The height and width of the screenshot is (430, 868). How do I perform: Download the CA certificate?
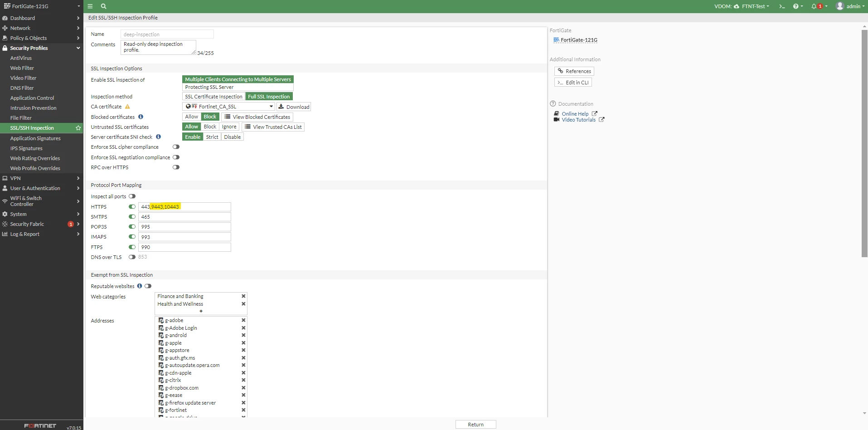(294, 107)
